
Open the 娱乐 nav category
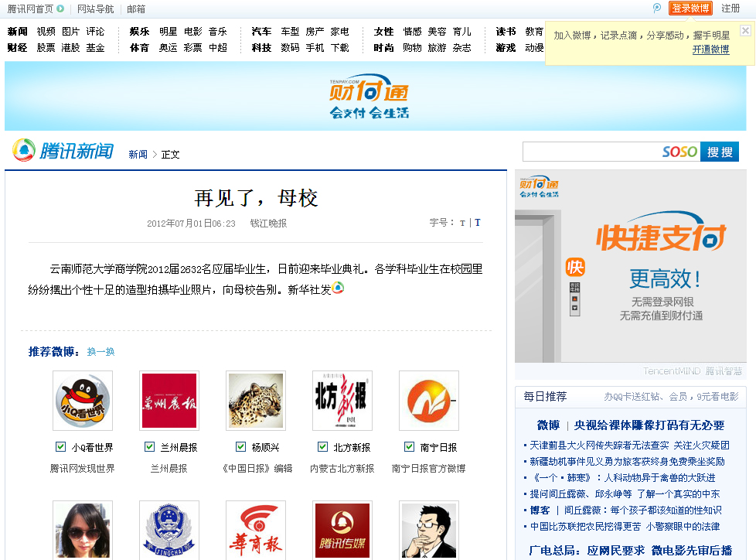point(139,32)
